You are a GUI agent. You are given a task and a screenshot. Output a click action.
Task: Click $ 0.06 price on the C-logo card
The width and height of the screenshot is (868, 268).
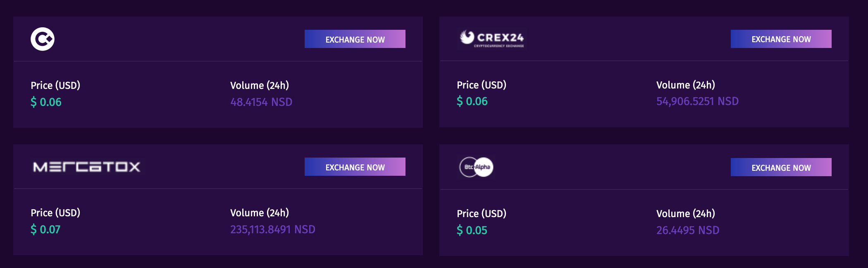pos(46,102)
